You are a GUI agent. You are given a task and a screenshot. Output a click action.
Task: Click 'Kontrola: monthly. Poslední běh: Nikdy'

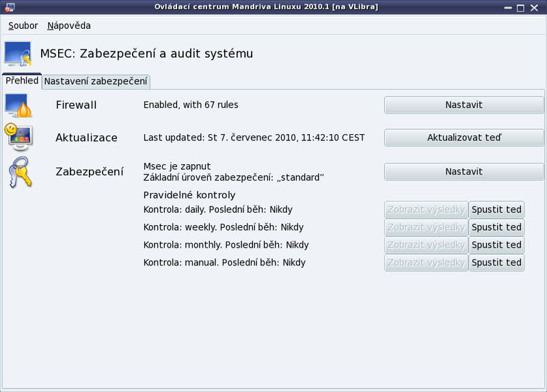click(226, 245)
